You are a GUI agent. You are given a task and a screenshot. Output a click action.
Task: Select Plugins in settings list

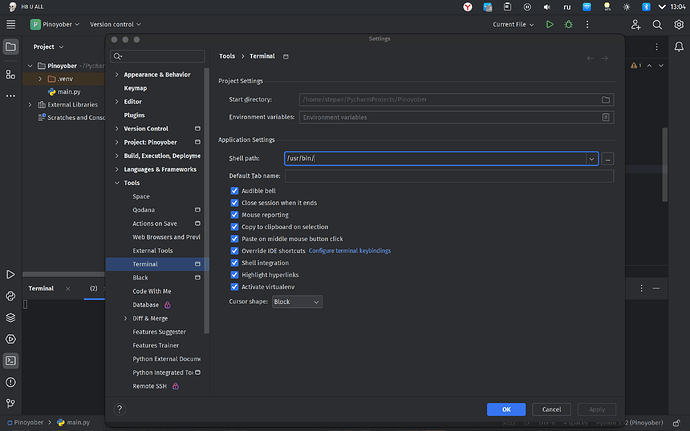(134, 115)
